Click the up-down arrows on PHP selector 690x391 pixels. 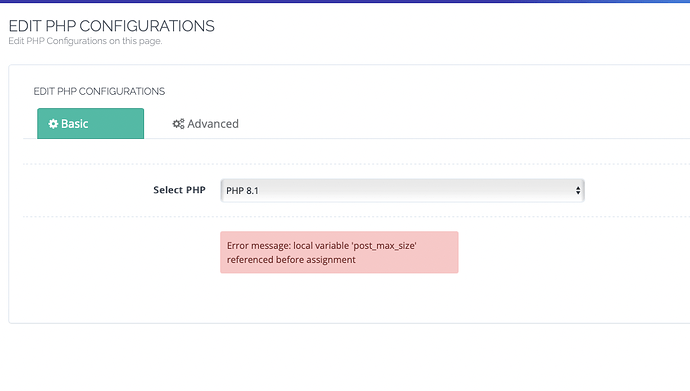[x=578, y=190]
